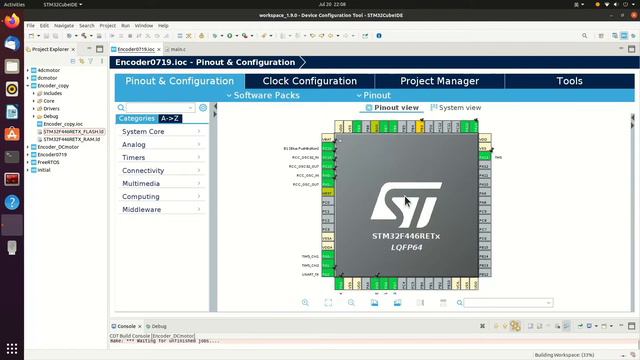Switch to main.c editor tab

176,49
